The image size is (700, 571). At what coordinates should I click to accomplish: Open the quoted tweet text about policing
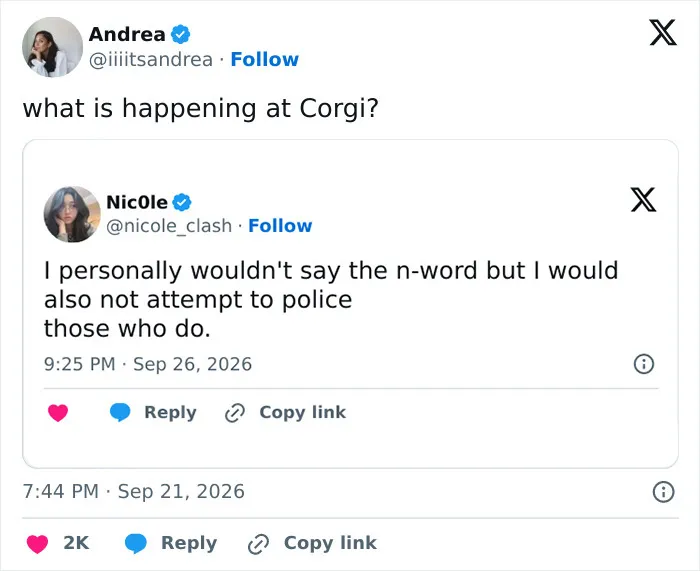[331, 300]
